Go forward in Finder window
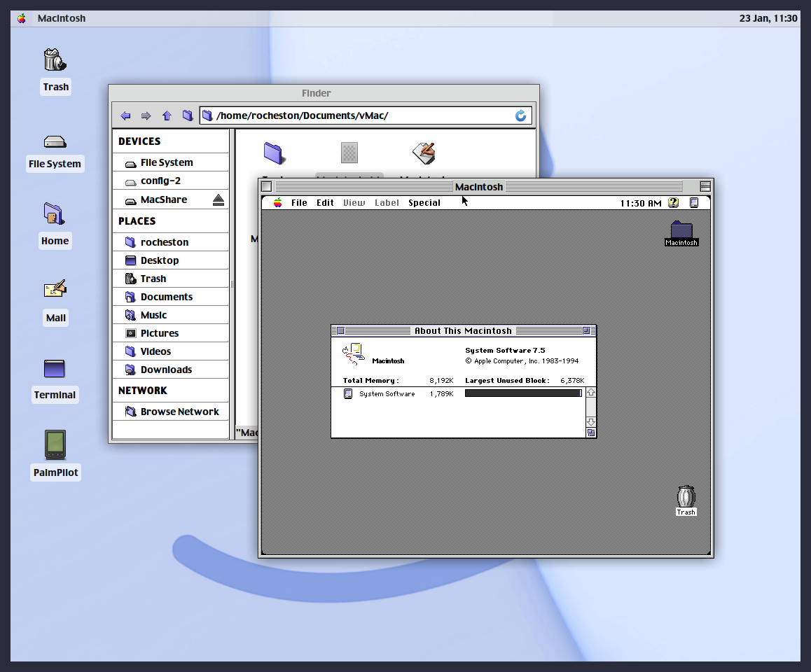 click(x=146, y=115)
